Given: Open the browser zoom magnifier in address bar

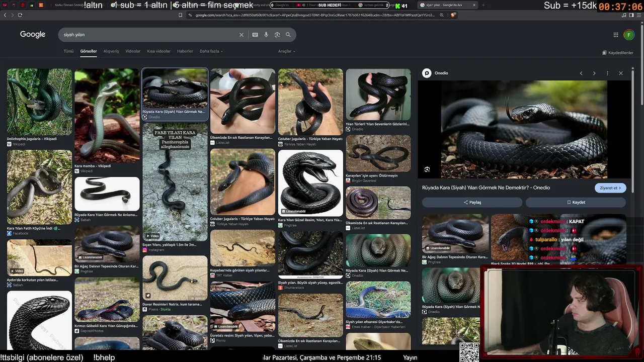Looking at the screenshot, I should click(442, 15).
